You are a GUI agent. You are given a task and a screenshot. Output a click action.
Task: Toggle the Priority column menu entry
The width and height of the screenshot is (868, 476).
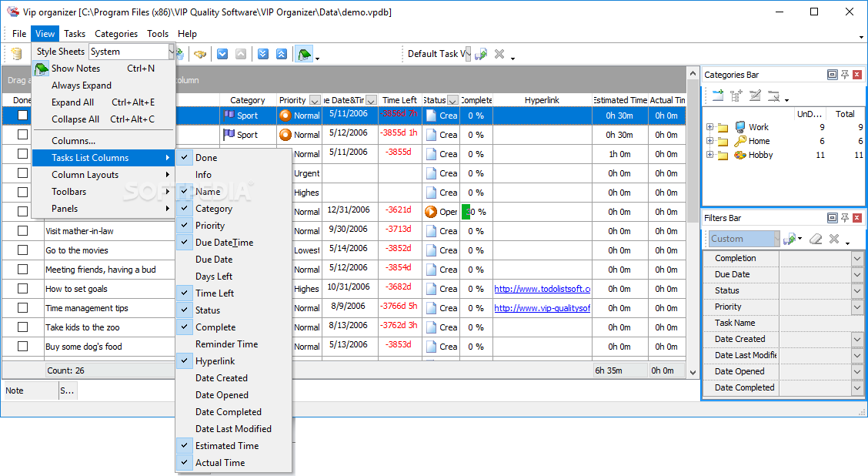234,226
